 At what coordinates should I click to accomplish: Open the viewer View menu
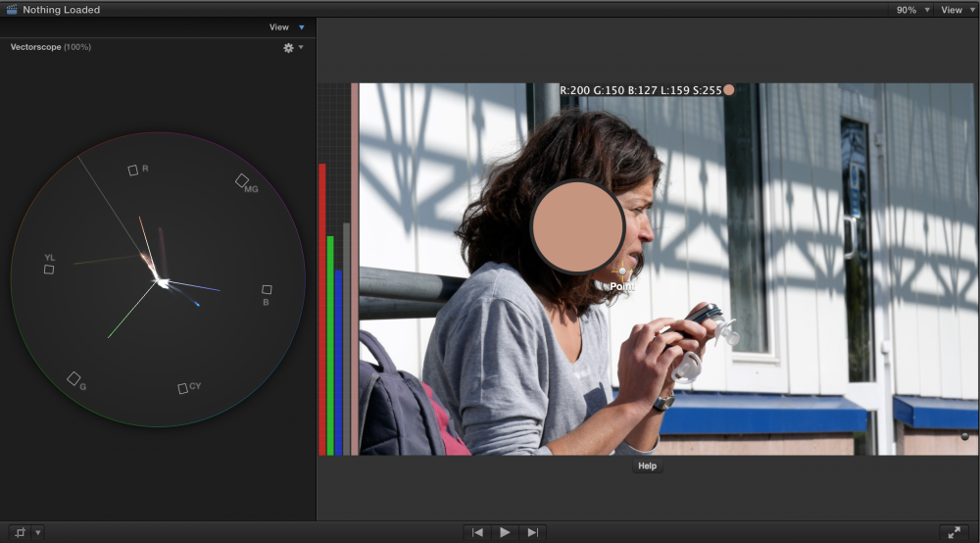pos(956,10)
